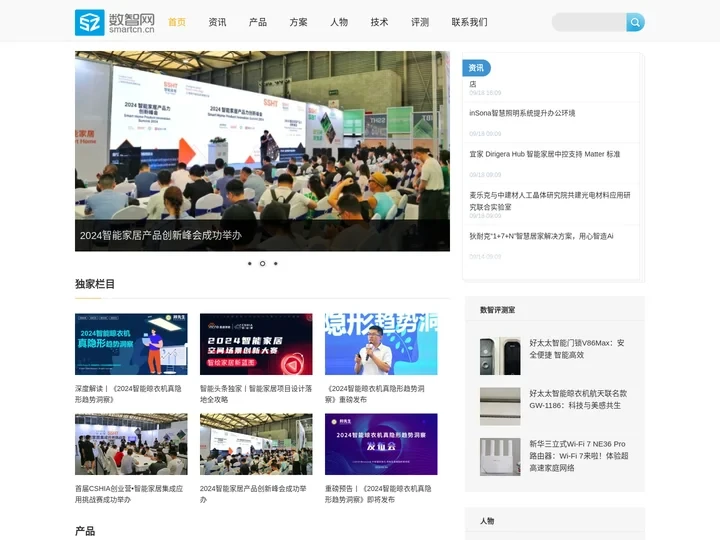Open 智能头条独家 智能家居项目设计落地全攻略 link
This screenshot has height=540, width=720.
click(x=256, y=394)
